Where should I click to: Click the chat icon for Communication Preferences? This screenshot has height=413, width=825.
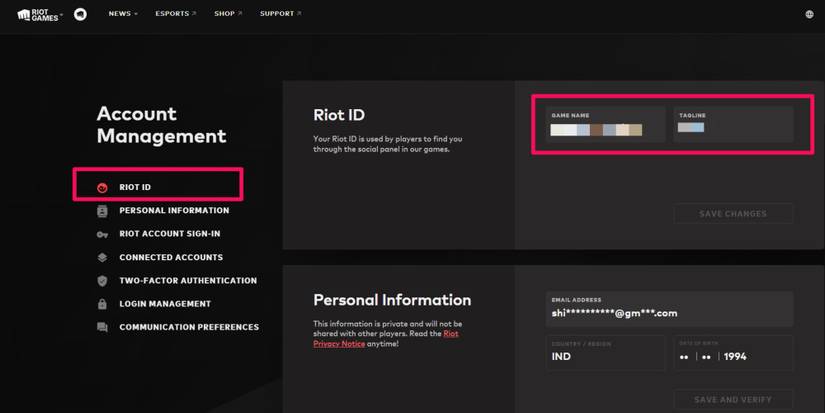click(102, 327)
